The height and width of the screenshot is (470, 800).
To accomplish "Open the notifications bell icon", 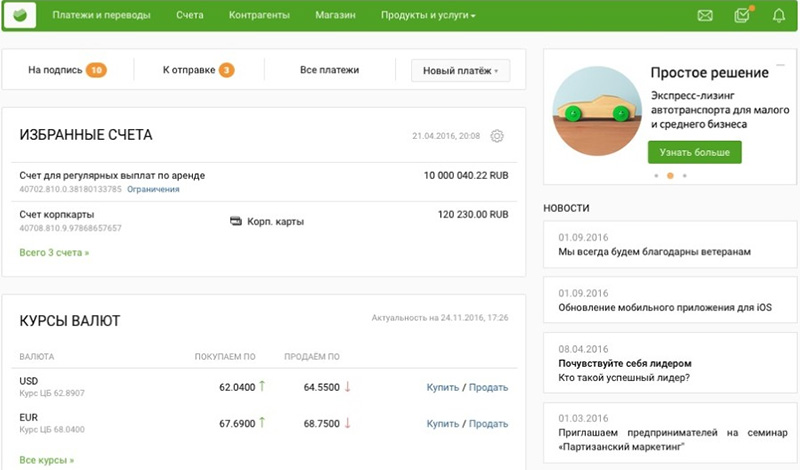I will [x=779, y=16].
